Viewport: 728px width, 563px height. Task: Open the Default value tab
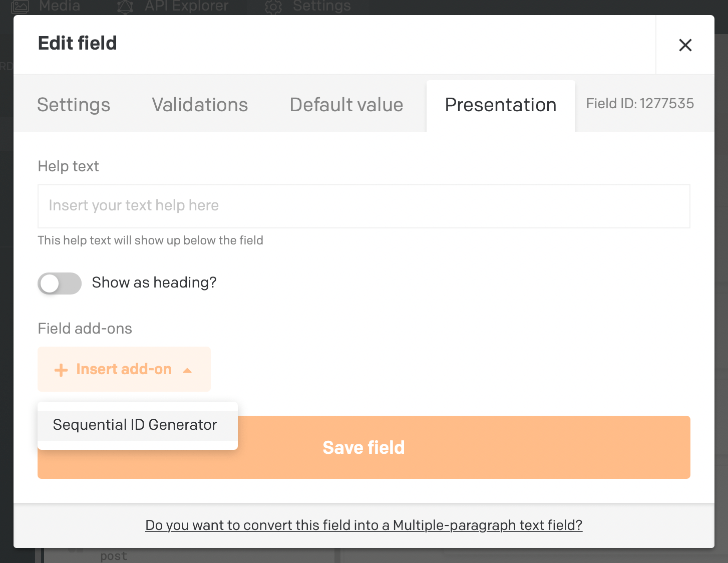click(346, 105)
